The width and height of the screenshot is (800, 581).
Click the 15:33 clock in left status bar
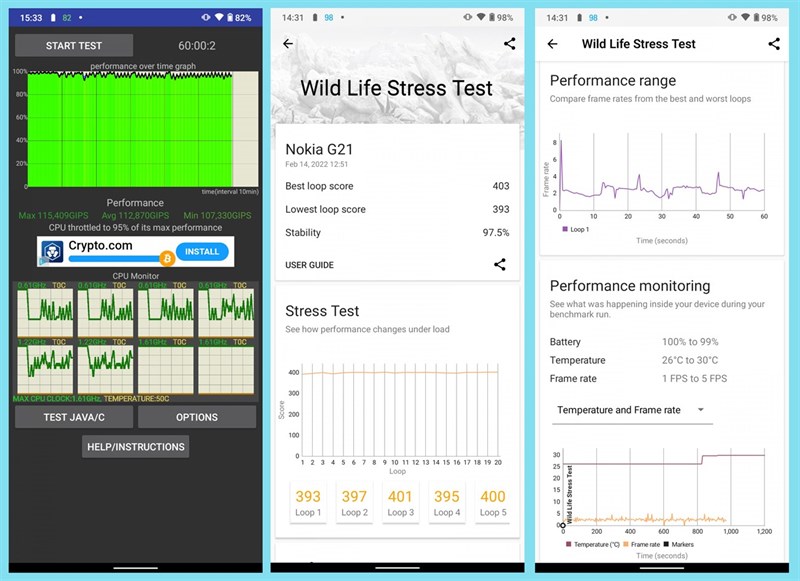31,17
